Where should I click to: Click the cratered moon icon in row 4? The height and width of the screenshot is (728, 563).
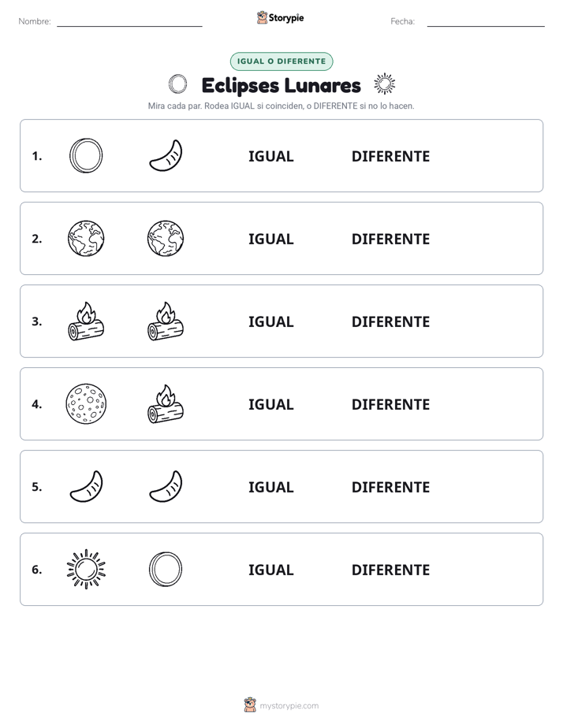86,403
